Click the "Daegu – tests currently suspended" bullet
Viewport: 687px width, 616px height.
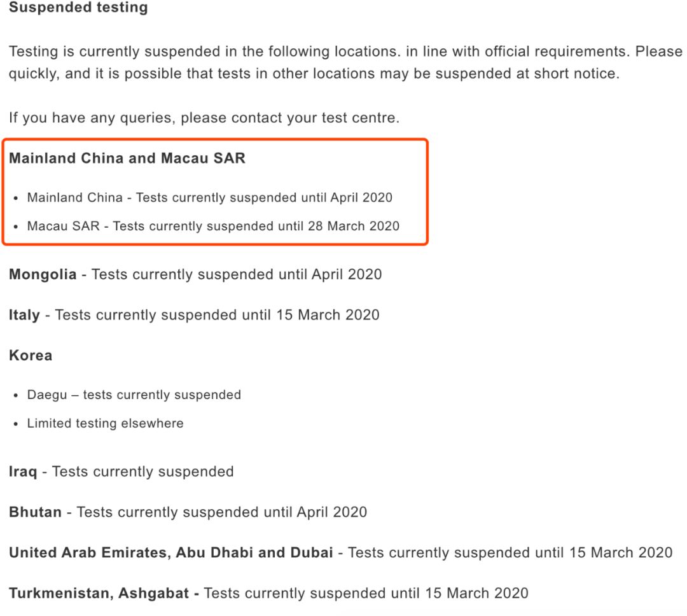134,395
